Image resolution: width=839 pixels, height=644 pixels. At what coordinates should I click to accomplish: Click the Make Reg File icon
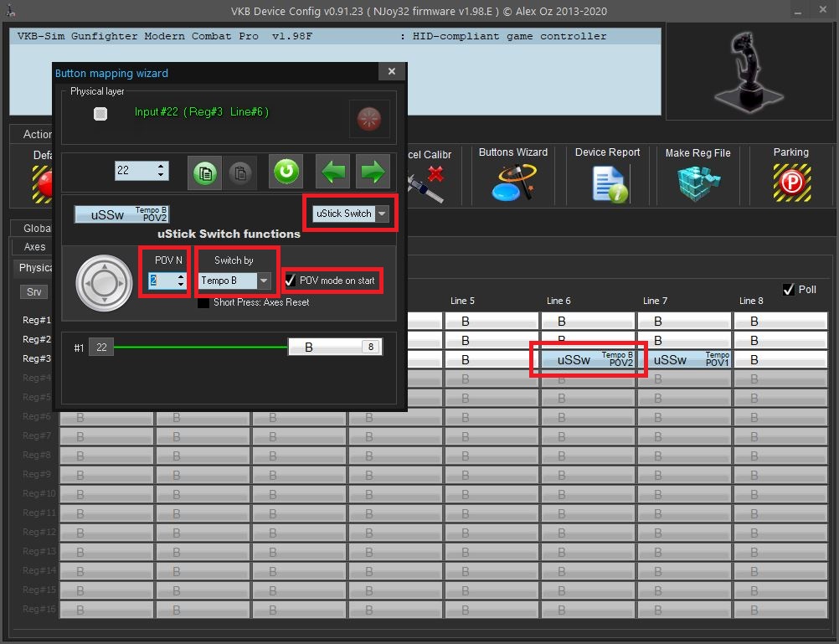[x=698, y=183]
